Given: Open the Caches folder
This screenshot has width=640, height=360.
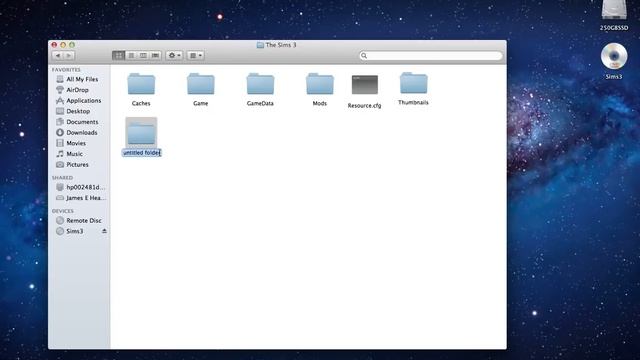Looking at the screenshot, I should [141, 84].
